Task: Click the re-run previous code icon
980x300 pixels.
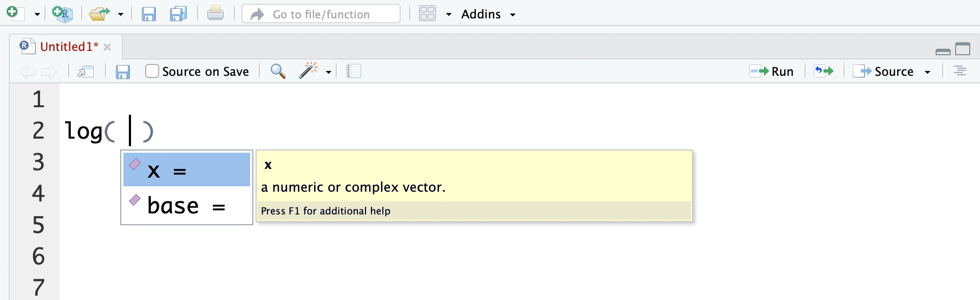Action: [824, 71]
